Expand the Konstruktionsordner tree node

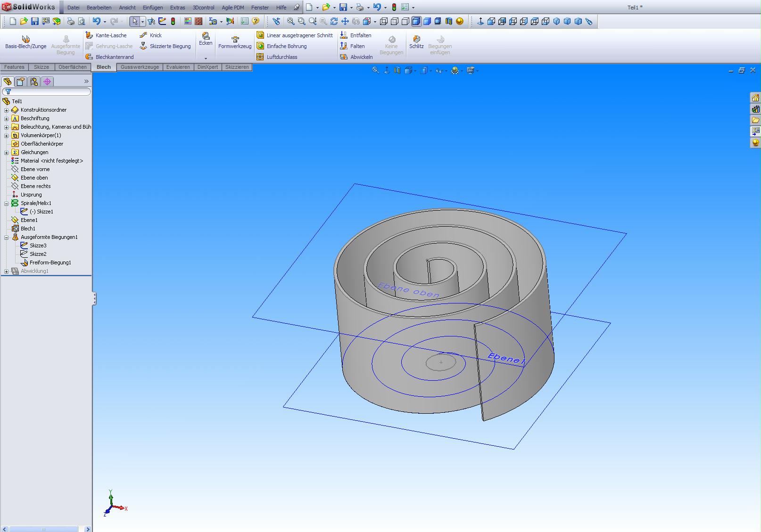[x=7, y=110]
